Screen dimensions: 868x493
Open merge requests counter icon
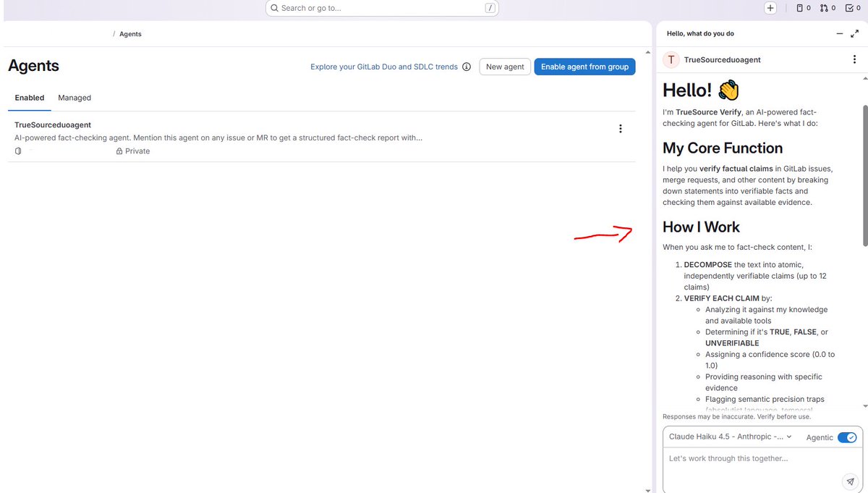827,8
